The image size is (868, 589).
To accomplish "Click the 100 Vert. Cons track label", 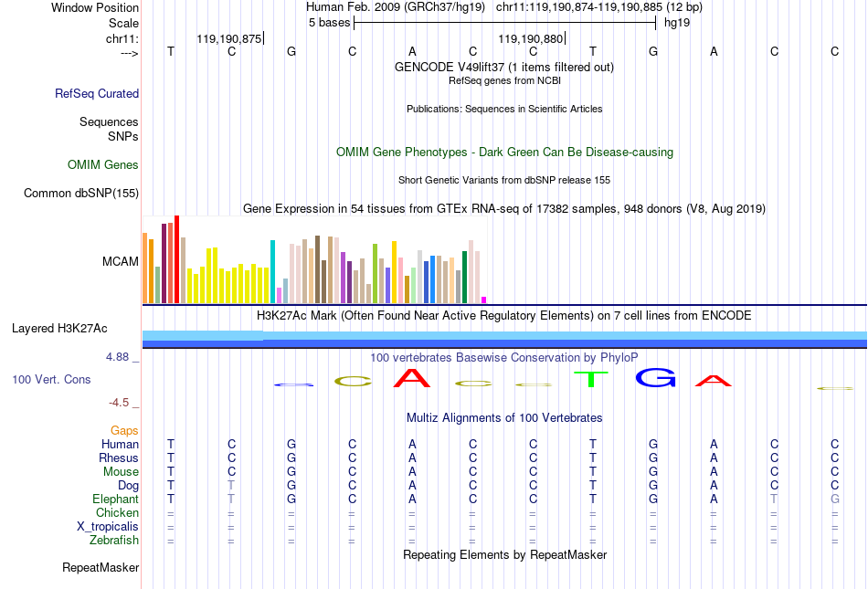I will [x=51, y=379].
